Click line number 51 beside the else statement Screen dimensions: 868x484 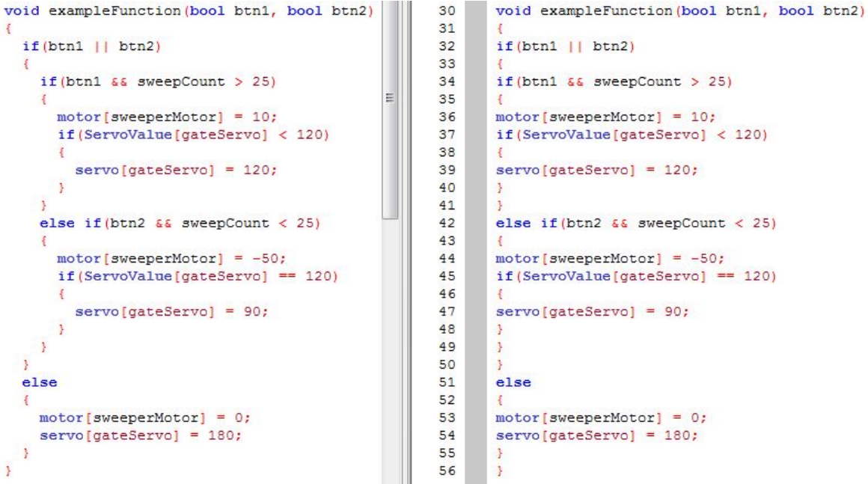(x=447, y=382)
